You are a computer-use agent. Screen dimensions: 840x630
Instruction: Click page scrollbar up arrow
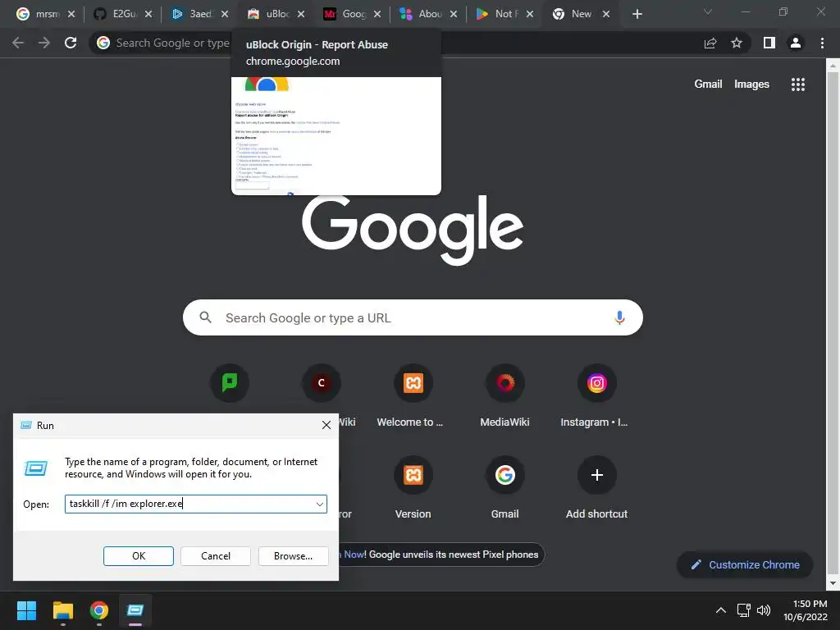[x=833, y=66]
